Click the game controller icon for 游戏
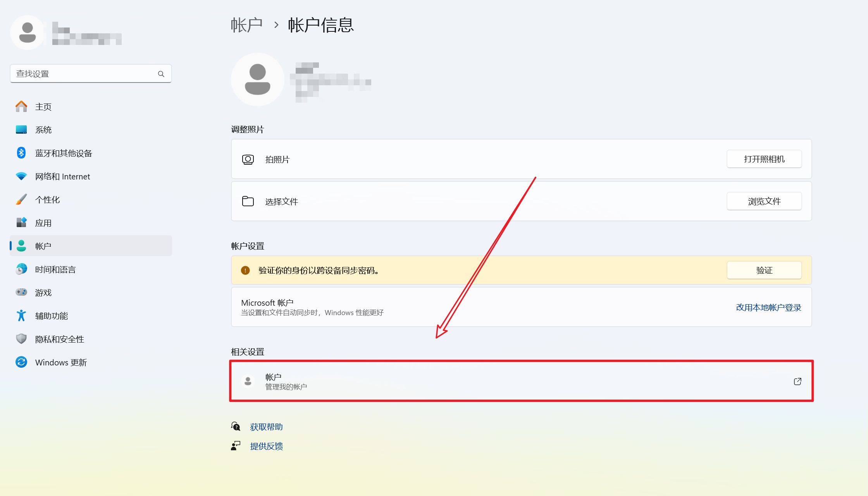The width and height of the screenshot is (868, 496). pos(21,293)
